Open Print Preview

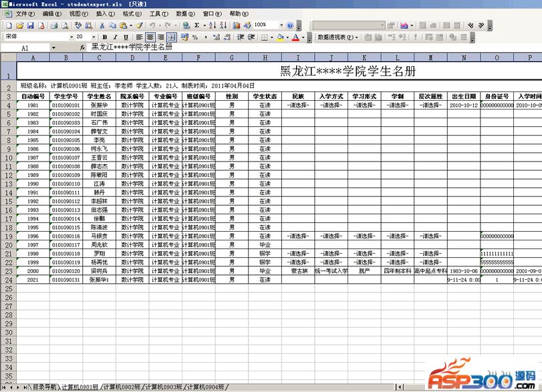65,25
